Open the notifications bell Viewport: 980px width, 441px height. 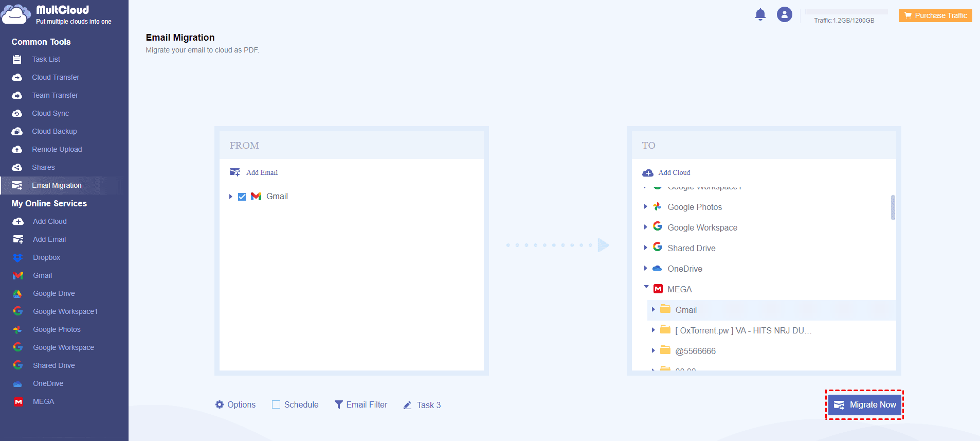pyautogui.click(x=760, y=14)
